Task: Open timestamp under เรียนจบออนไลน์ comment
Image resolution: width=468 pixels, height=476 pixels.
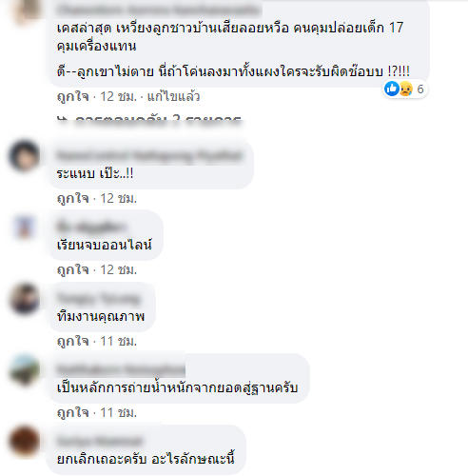Action: pyautogui.click(x=118, y=270)
